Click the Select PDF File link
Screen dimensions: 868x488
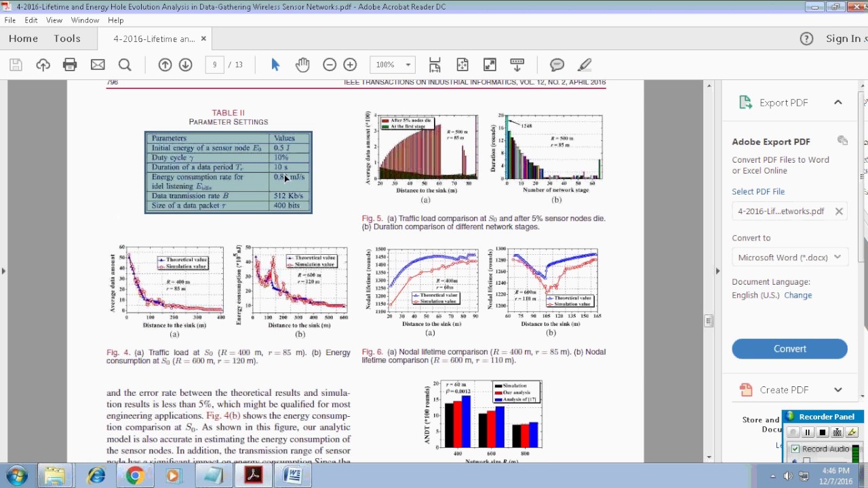point(757,192)
